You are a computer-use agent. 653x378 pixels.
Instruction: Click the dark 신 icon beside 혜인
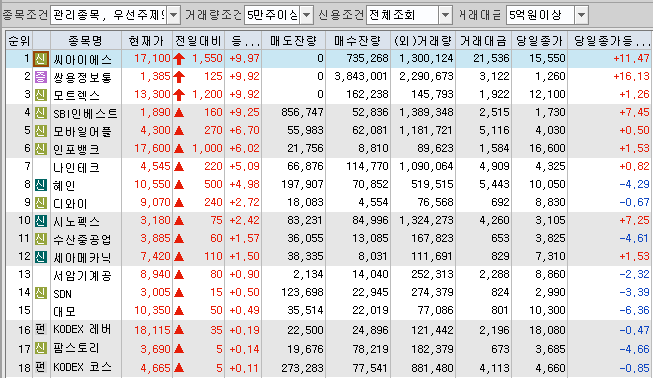tap(41, 184)
